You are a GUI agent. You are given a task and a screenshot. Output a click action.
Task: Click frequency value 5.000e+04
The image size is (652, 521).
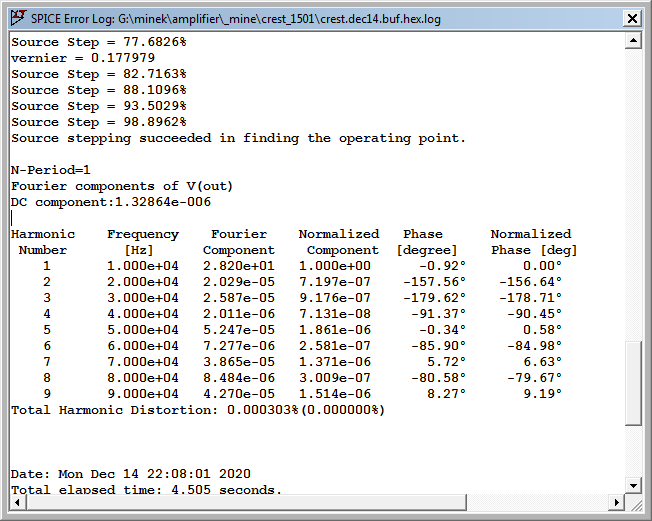[x=143, y=330]
